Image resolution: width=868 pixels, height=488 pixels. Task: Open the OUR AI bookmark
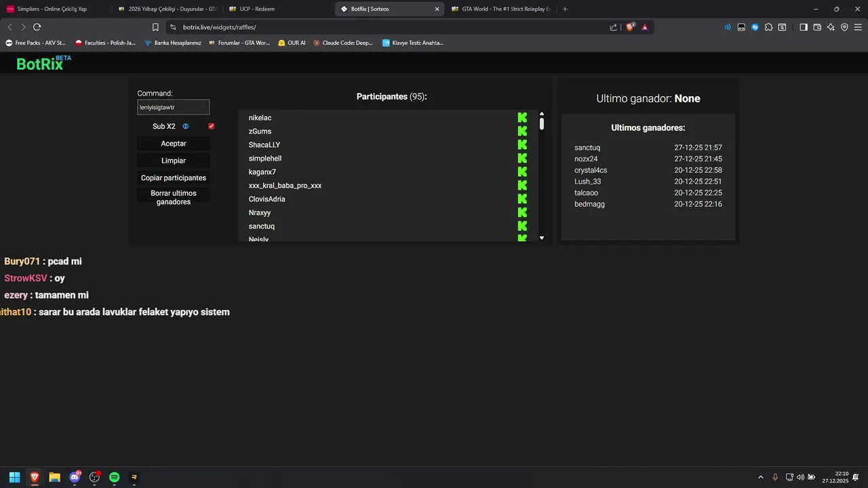[x=292, y=43]
